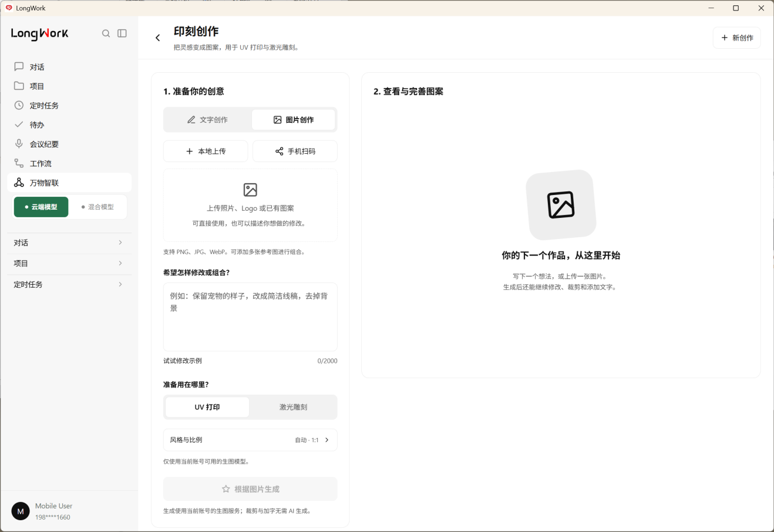Open the 待办 checkmark item
The height and width of the screenshot is (532, 774).
pos(69,125)
